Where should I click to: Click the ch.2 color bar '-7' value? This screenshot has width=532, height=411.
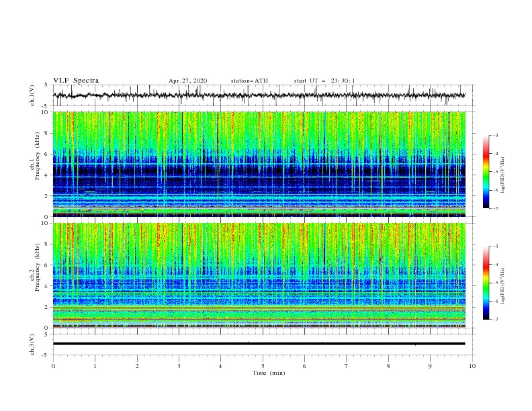tap(495, 319)
